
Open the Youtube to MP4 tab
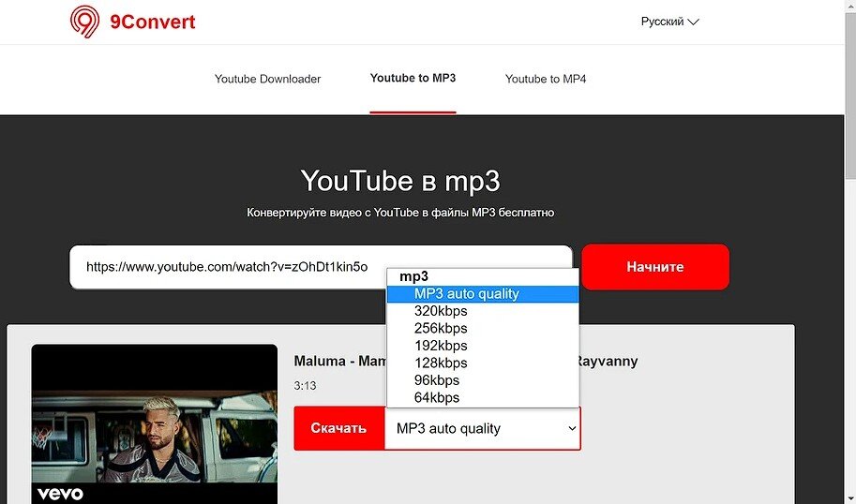pyautogui.click(x=546, y=79)
